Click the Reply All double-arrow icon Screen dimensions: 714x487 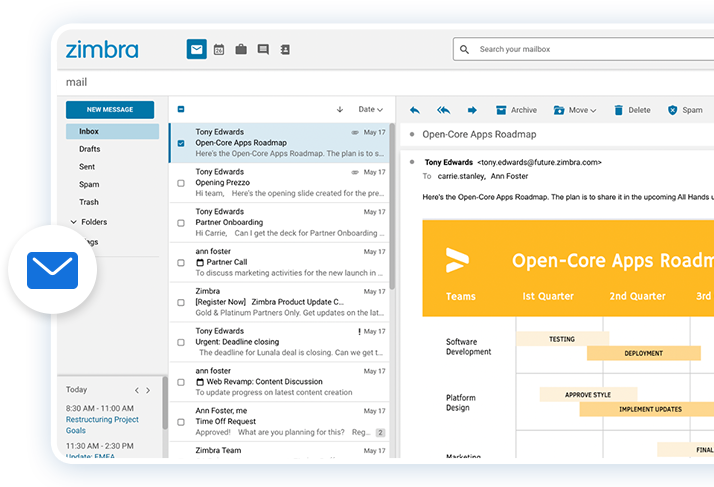point(444,110)
